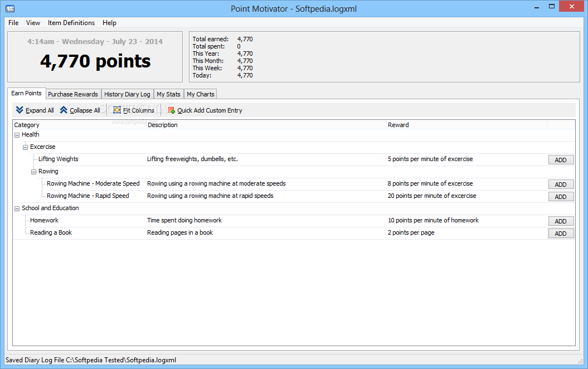The image size is (588, 369).
Task: Click the Expand All double-chevron icon
Action: click(x=20, y=110)
